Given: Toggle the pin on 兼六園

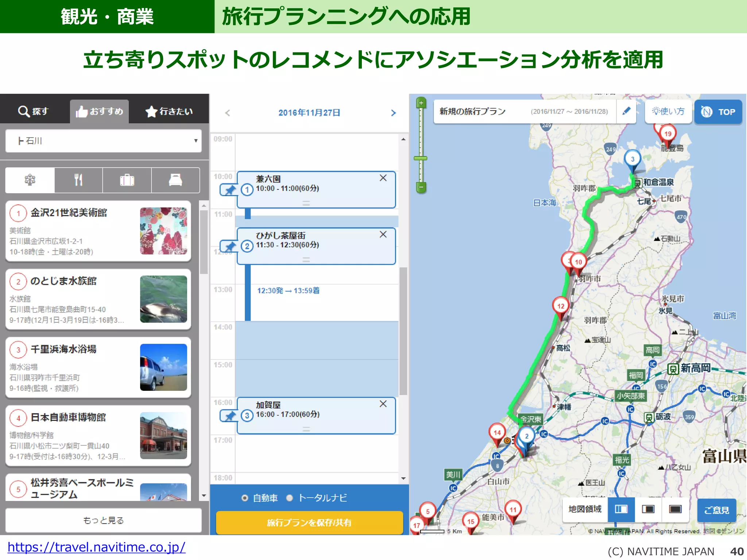Looking at the screenshot, I should (x=229, y=190).
